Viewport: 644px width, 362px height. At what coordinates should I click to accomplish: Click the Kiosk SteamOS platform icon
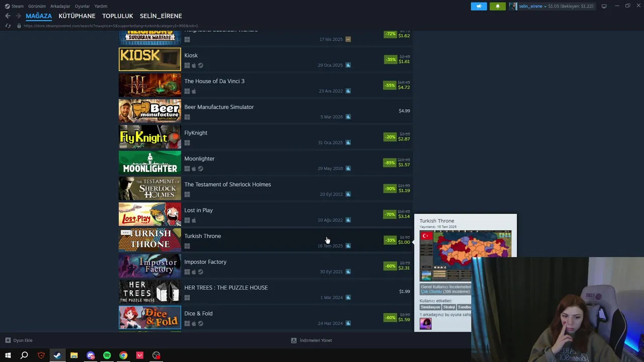pos(200,65)
